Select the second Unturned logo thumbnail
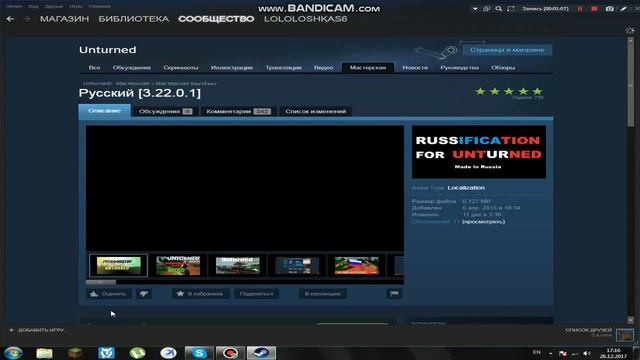This screenshot has height=360, width=640. coord(178,266)
